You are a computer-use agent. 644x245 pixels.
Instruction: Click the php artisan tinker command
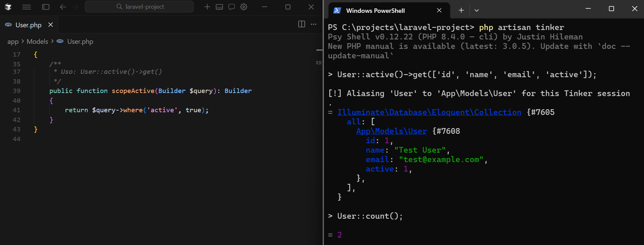coord(522,27)
